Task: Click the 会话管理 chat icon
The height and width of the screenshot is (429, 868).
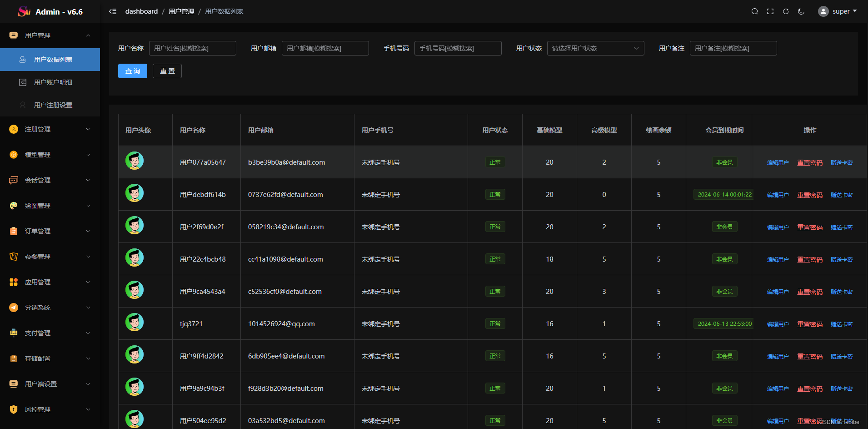Action: point(14,180)
